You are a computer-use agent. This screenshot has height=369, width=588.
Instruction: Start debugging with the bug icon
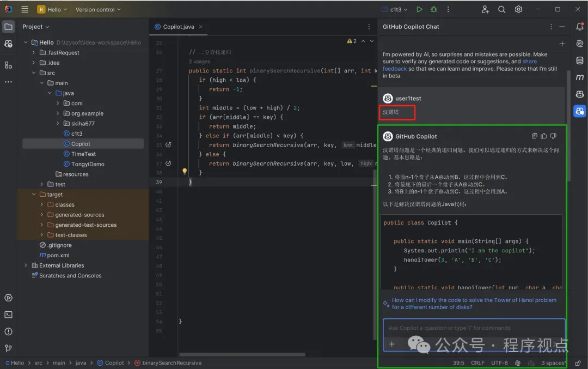pyautogui.click(x=434, y=9)
